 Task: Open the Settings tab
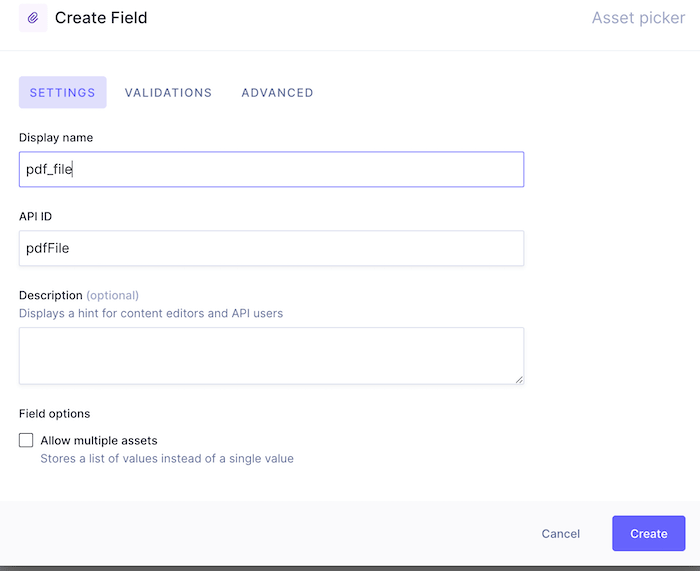point(62,92)
